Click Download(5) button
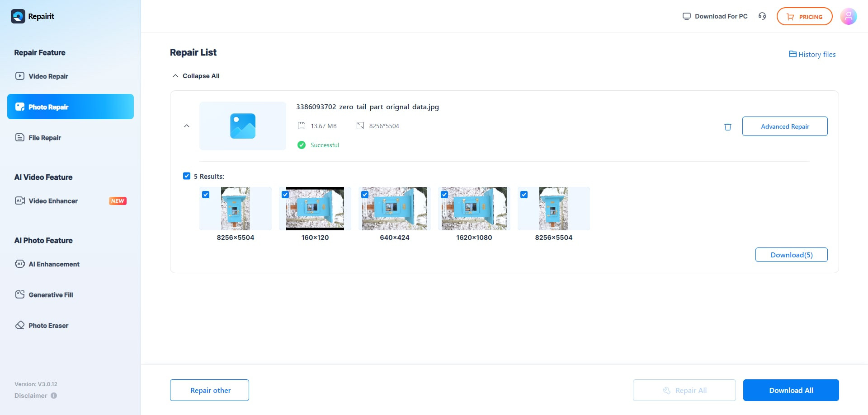Image resolution: width=868 pixels, height=415 pixels. 792,255
